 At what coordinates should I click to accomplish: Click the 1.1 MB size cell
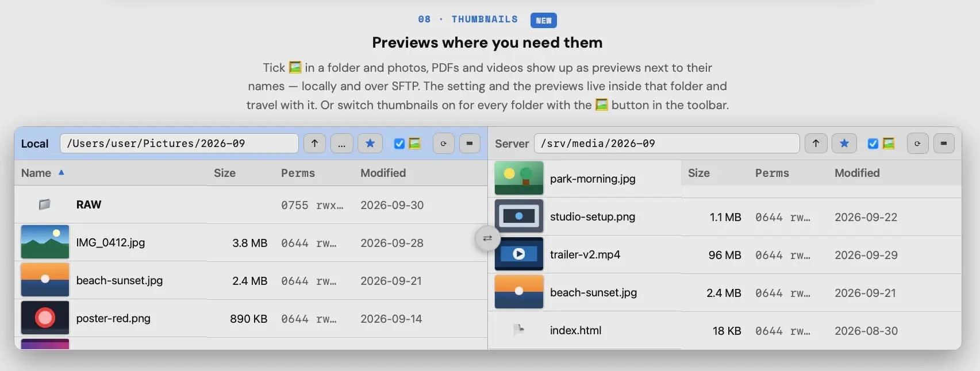tap(725, 217)
